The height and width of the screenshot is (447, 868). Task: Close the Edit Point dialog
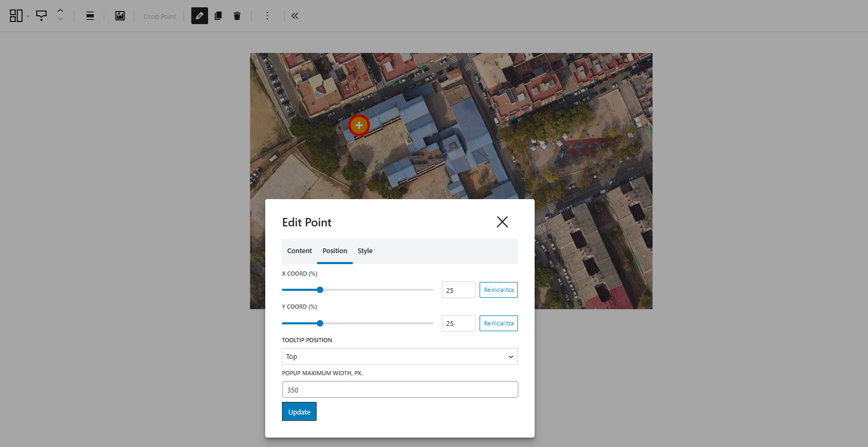click(502, 222)
